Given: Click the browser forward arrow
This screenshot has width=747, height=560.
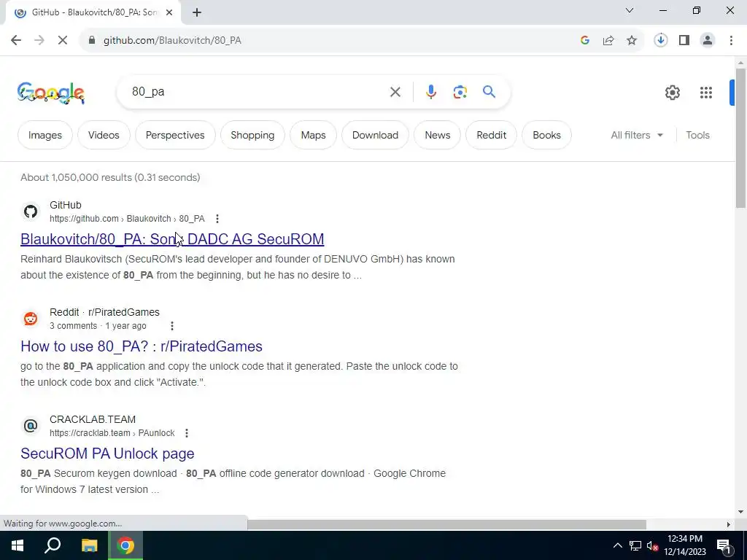Looking at the screenshot, I should tap(39, 41).
